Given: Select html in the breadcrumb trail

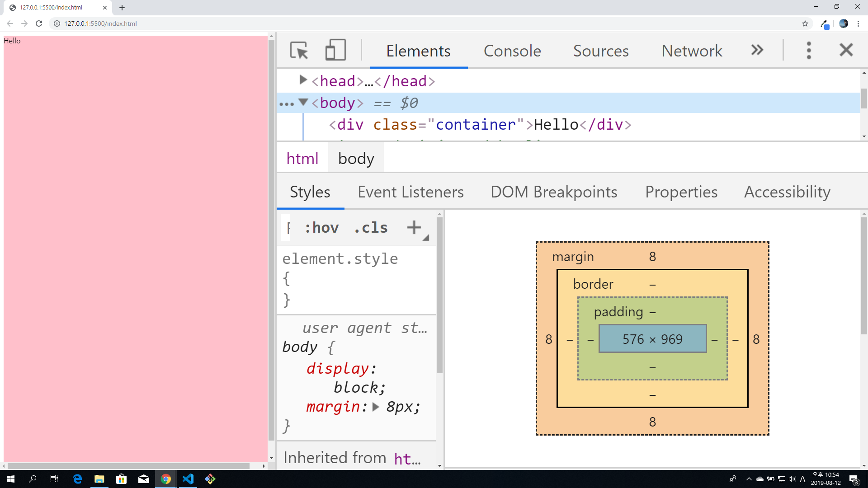Looking at the screenshot, I should click(302, 159).
